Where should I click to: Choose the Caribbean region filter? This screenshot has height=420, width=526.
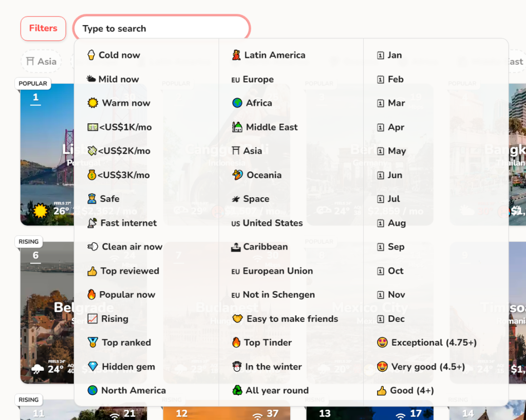click(259, 246)
